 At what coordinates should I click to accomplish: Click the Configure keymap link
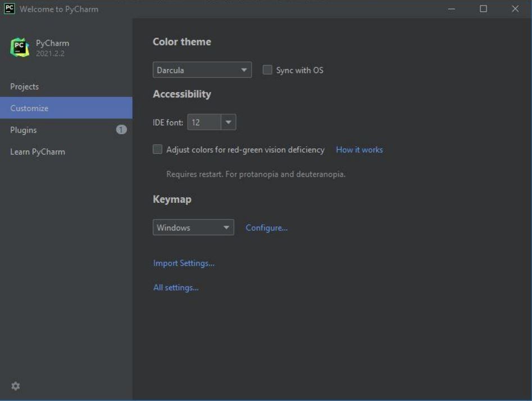(x=266, y=227)
